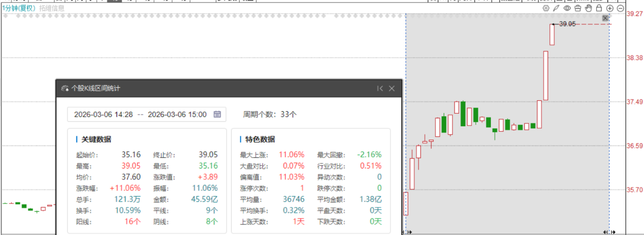Click the print icon in chart toolbar
644x235 pixels.
(578, 8)
